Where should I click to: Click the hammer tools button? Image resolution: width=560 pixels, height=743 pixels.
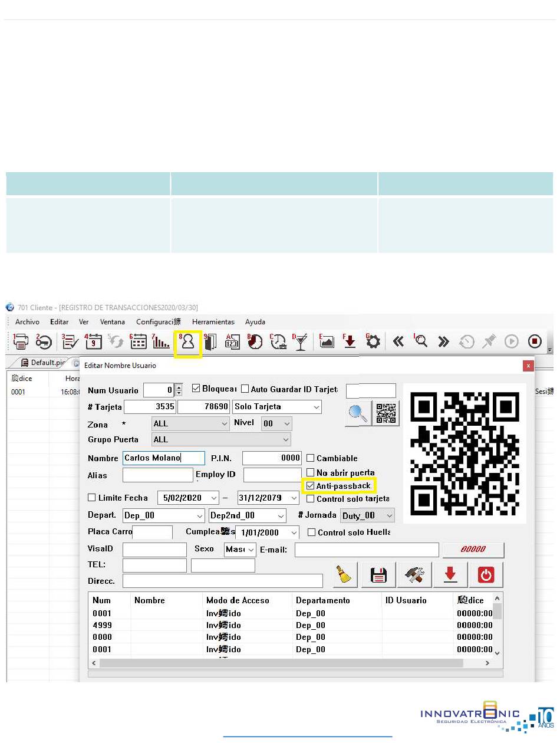click(415, 574)
